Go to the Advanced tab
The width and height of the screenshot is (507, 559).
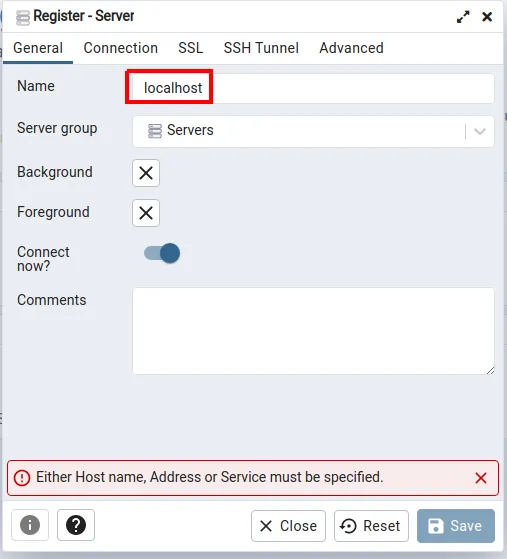pyautogui.click(x=351, y=48)
